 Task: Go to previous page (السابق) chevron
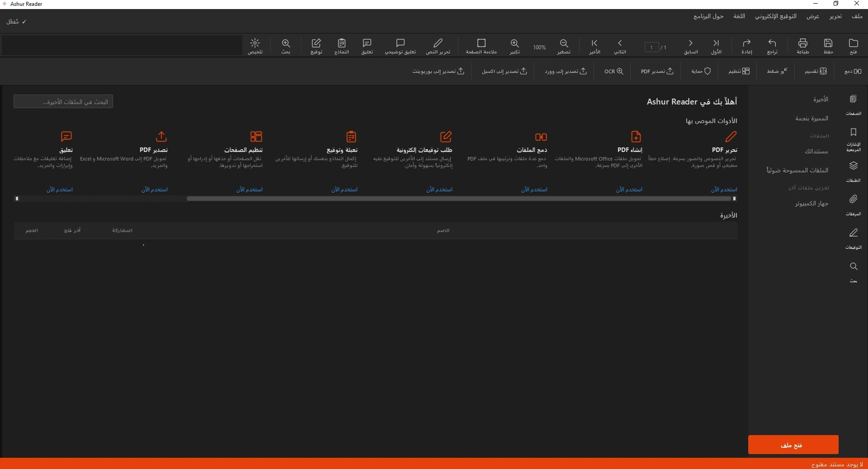tap(690, 43)
